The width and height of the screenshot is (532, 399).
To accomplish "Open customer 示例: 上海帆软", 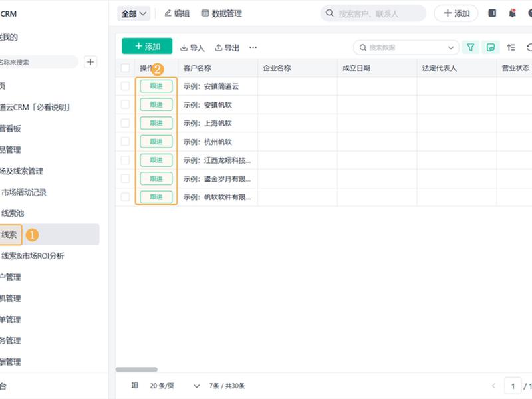I will pyautogui.click(x=207, y=123).
